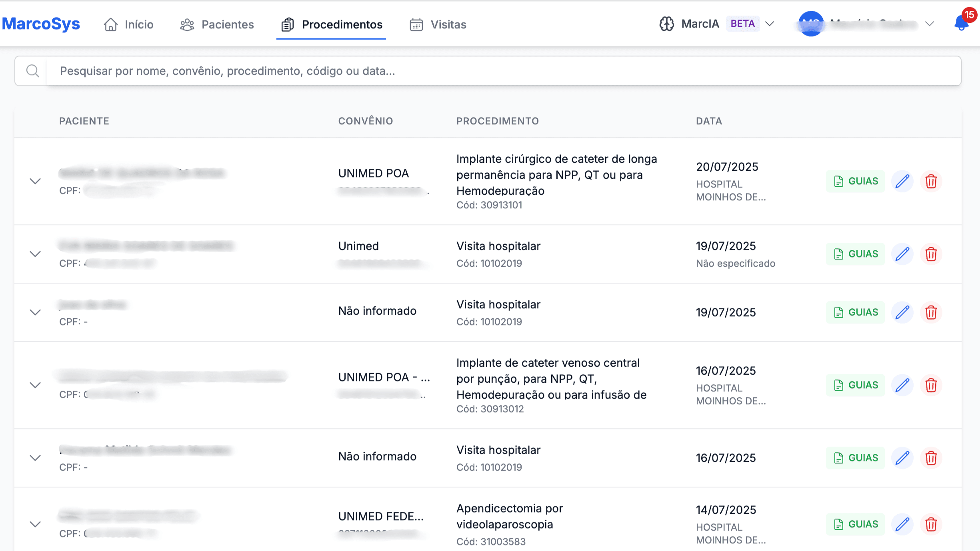Open the notifications bell with 15 alerts

tap(960, 25)
